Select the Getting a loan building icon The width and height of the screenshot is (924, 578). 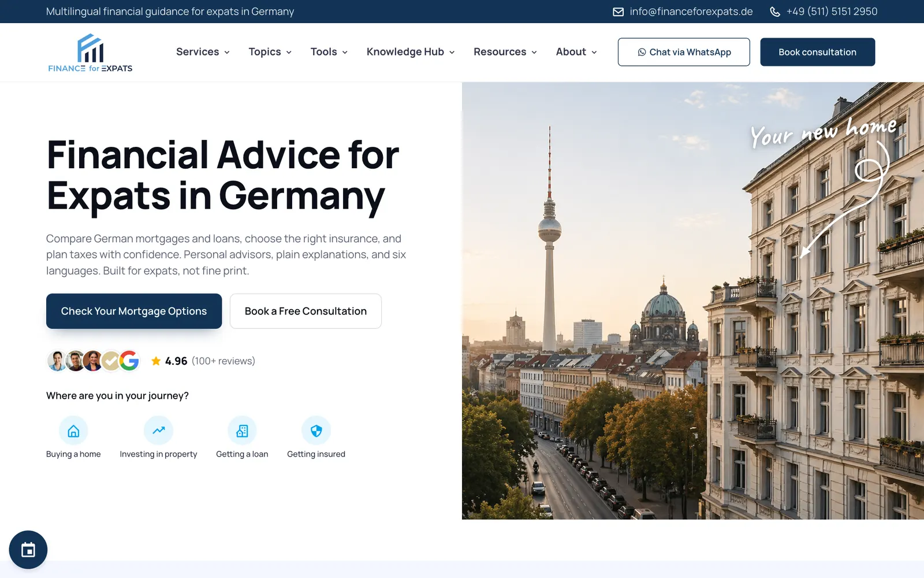242,431
